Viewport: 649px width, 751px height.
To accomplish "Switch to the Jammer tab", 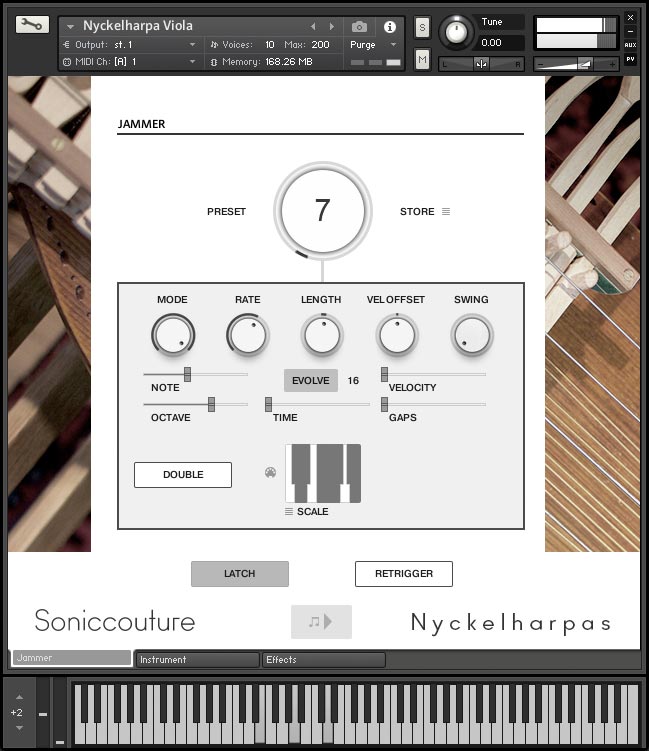I will [x=71, y=658].
